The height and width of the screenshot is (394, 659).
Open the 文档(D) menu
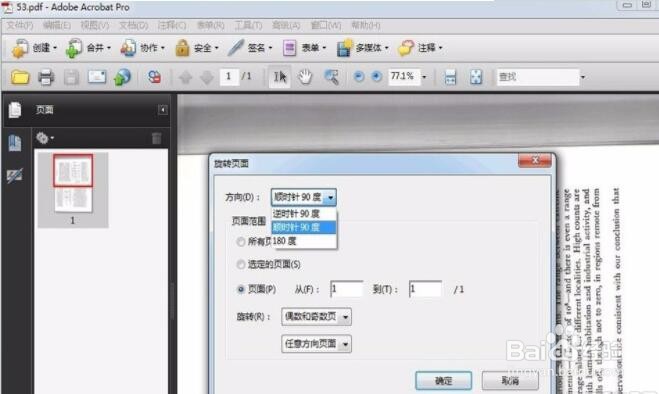tap(134, 26)
